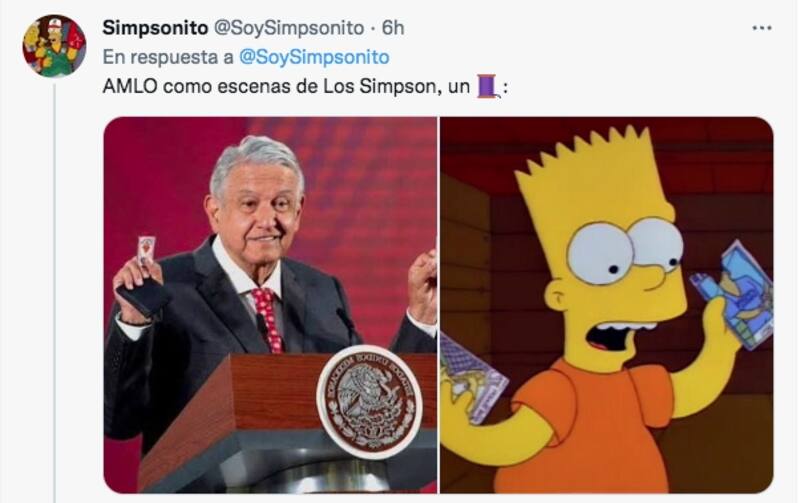The width and height of the screenshot is (800, 503).
Task: Click the small card the man holds up
Action: (x=146, y=249)
